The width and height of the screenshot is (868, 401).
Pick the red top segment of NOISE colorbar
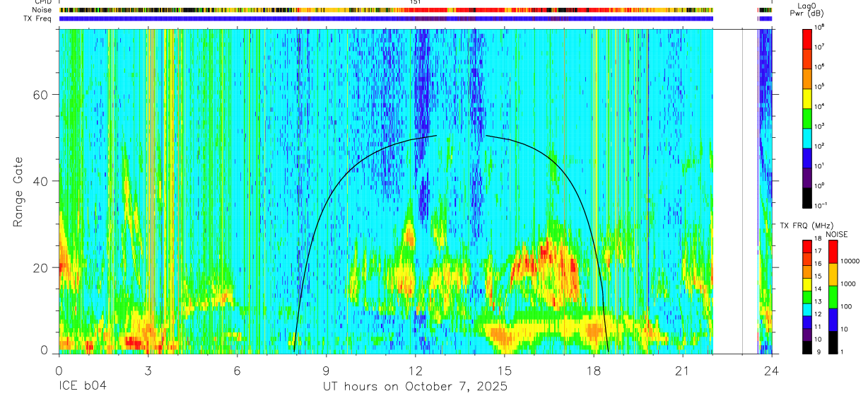coord(833,252)
